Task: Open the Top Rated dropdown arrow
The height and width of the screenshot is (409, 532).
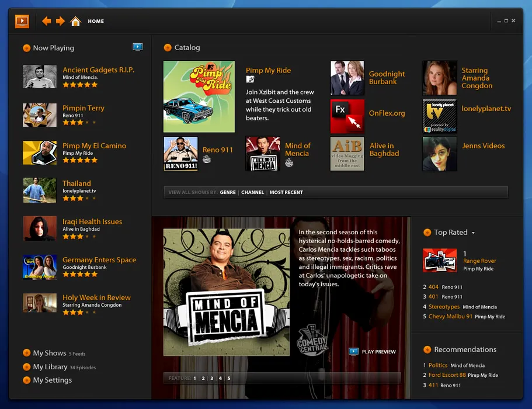Action: [x=473, y=233]
